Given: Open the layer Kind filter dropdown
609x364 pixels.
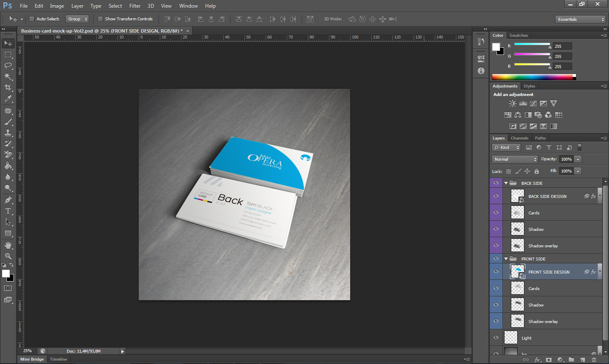Looking at the screenshot, I should click(506, 147).
